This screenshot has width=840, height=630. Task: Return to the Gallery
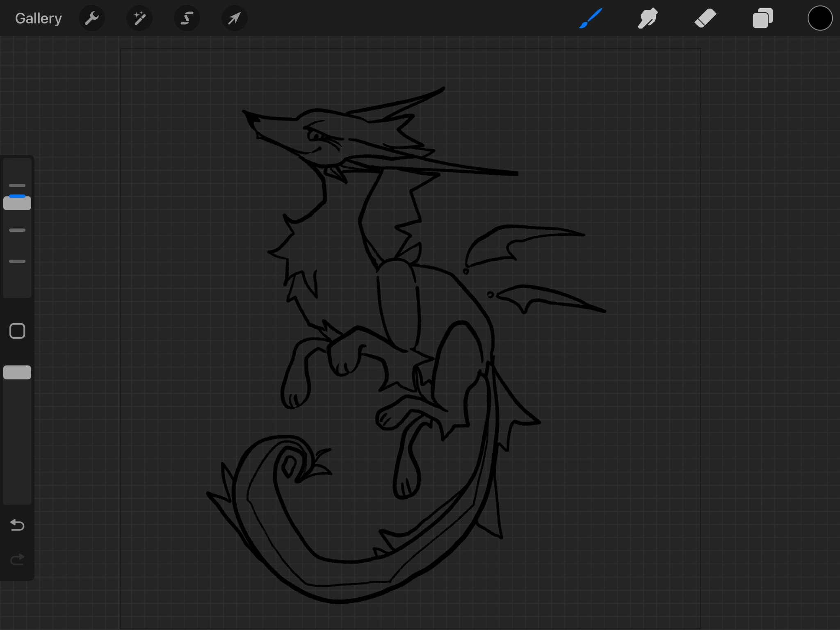pos(38,18)
